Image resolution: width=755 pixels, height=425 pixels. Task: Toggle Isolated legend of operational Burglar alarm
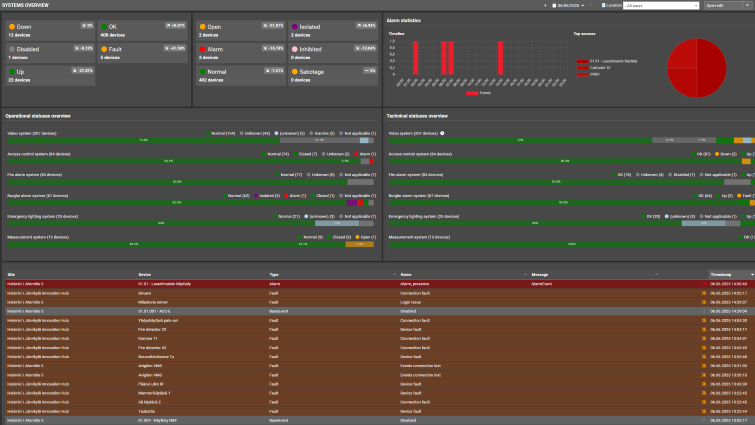268,196
